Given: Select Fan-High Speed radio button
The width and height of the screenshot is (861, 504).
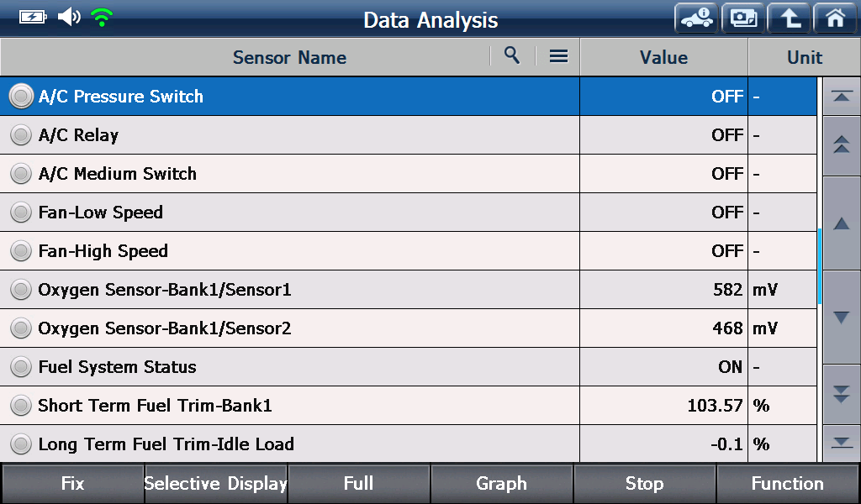Looking at the screenshot, I should [21, 250].
